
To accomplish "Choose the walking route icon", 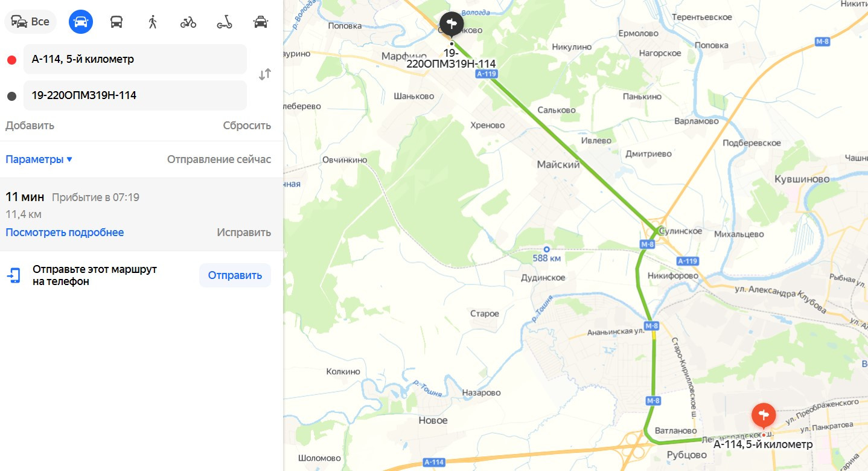I will pyautogui.click(x=153, y=22).
